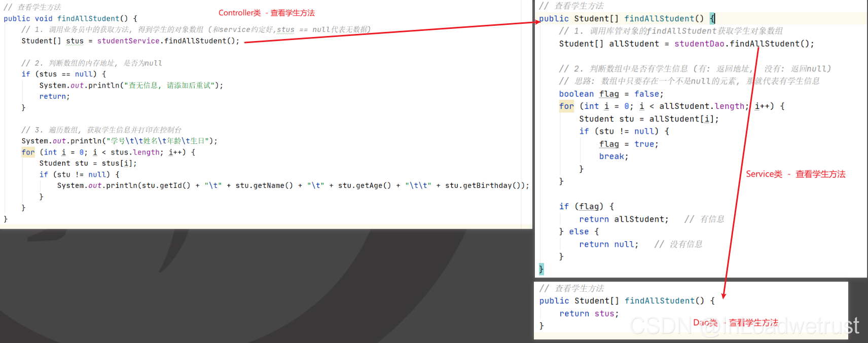
Task: Click 'public Student[] findAllStudent()' in the Service code
Action: (x=622, y=18)
